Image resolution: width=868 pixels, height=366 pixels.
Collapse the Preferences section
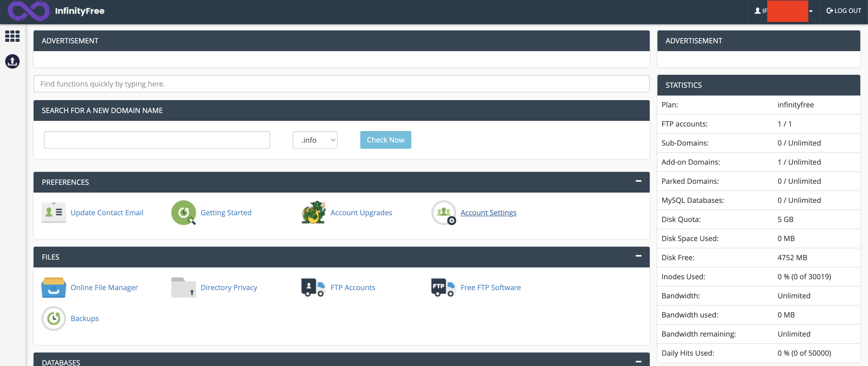(x=638, y=181)
